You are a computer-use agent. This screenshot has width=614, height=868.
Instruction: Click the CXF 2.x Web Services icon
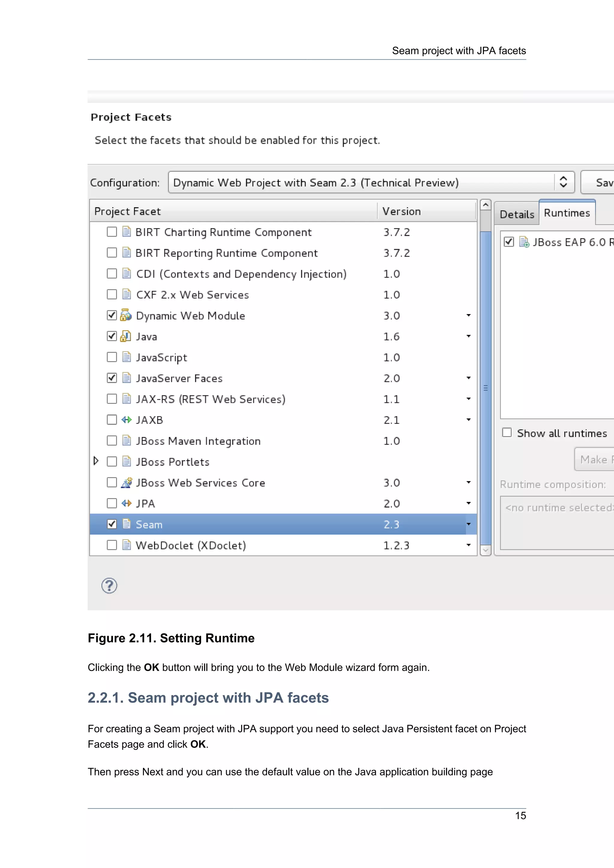[x=127, y=294]
